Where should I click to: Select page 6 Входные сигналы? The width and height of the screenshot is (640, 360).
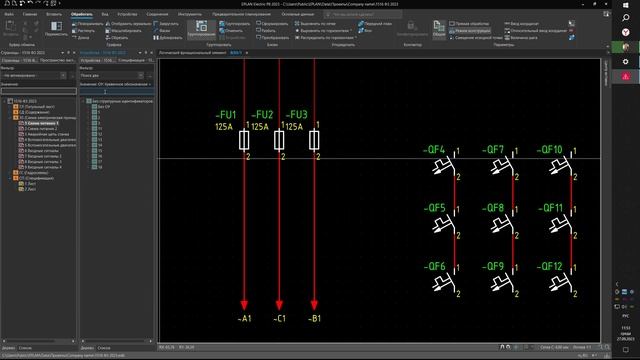(x=39, y=151)
